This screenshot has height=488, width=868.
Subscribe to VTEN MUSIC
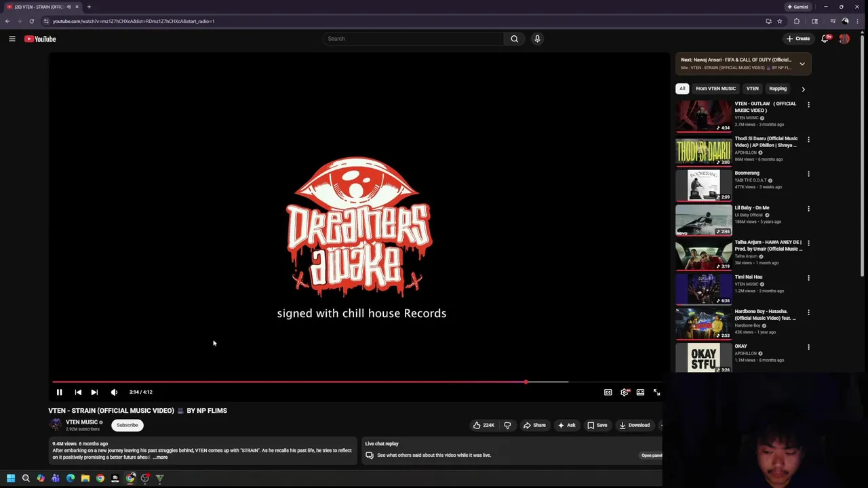[x=127, y=425]
